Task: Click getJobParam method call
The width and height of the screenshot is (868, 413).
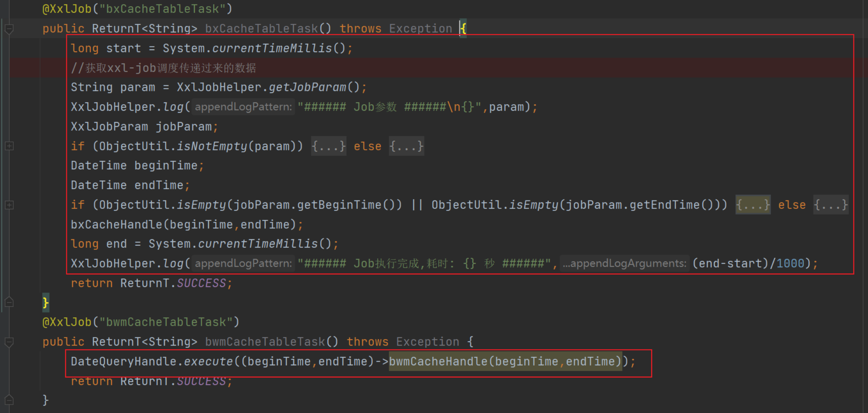Action: pos(307,87)
